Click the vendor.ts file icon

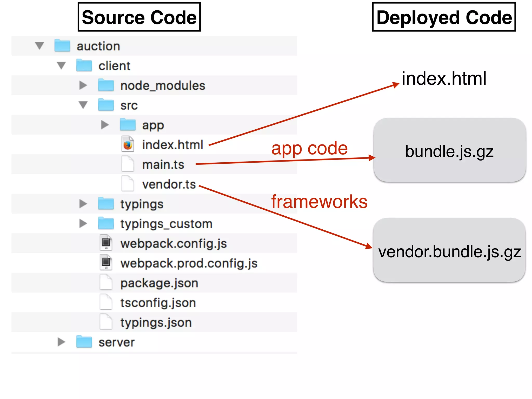pos(128,184)
